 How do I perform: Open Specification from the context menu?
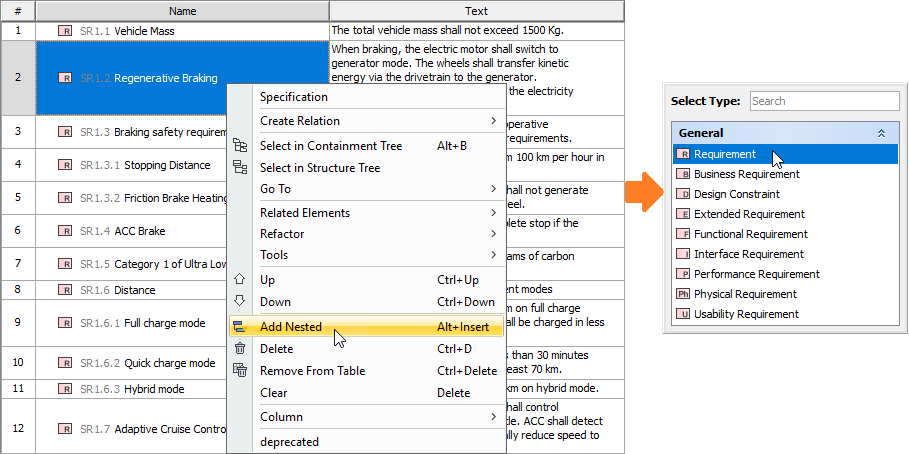click(294, 97)
